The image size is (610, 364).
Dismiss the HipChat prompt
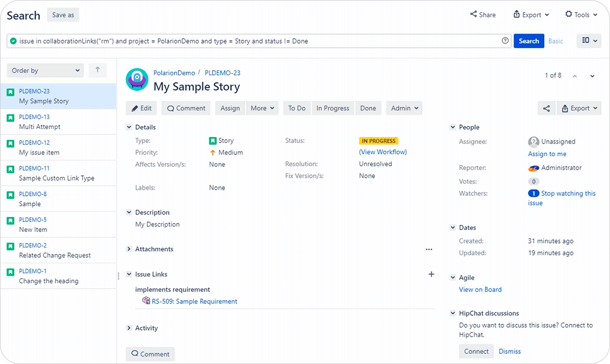point(510,351)
